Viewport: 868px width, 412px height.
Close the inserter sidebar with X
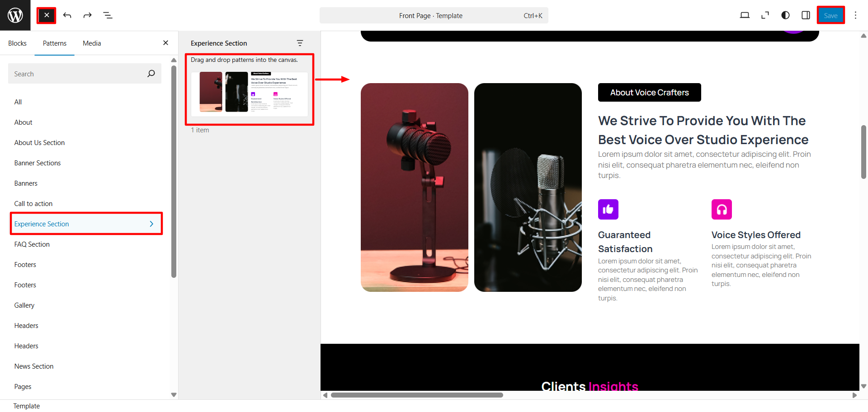(x=165, y=43)
